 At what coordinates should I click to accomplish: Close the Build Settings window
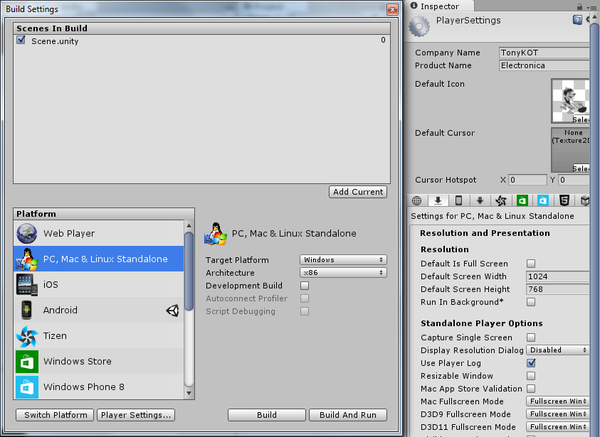(392, 10)
